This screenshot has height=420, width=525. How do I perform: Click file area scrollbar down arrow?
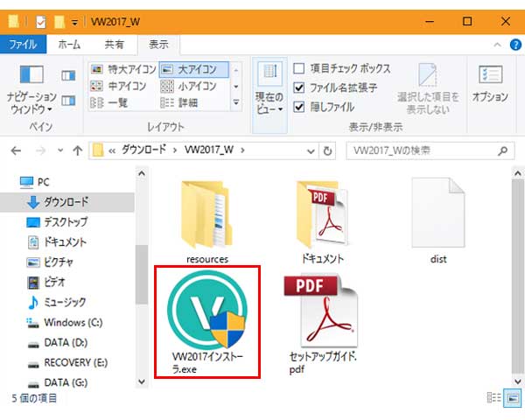[518, 381]
